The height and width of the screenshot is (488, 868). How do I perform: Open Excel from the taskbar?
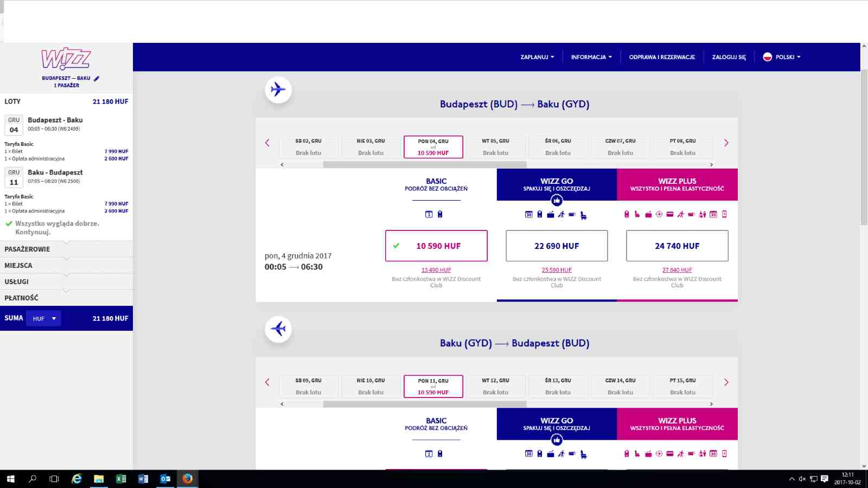click(121, 479)
